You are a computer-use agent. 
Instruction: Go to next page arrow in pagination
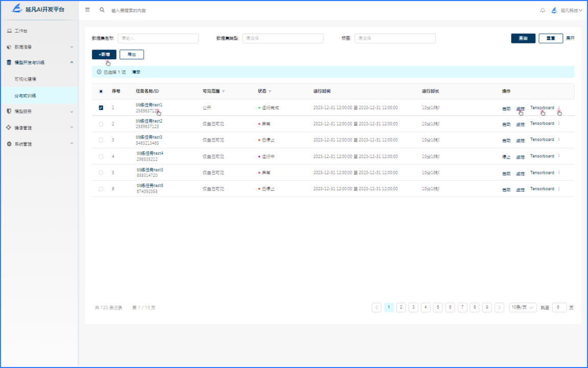[x=499, y=307]
